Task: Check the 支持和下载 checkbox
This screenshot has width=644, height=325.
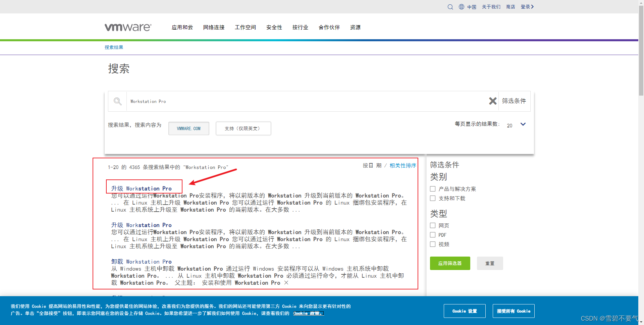Action: (x=433, y=198)
